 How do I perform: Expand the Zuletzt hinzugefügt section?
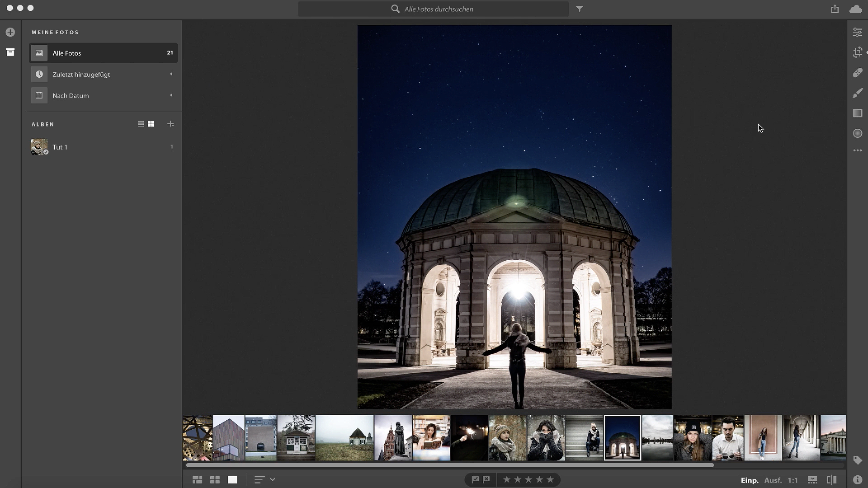tap(171, 74)
